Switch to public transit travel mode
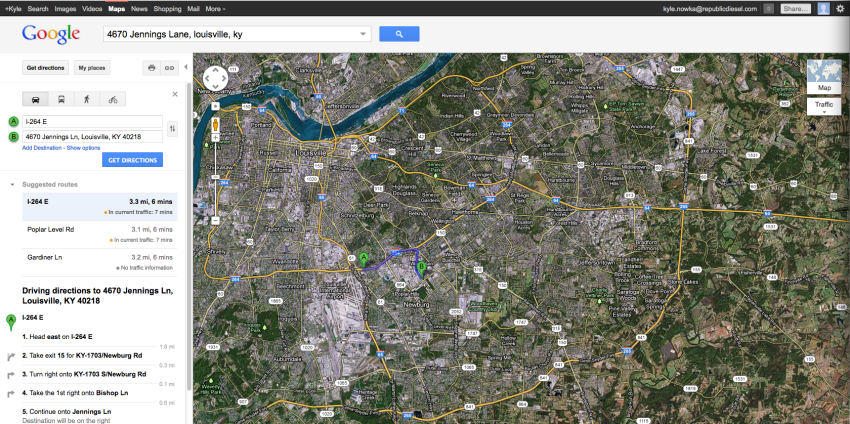This screenshot has height=424, width=850. click(x=62, y=100)
